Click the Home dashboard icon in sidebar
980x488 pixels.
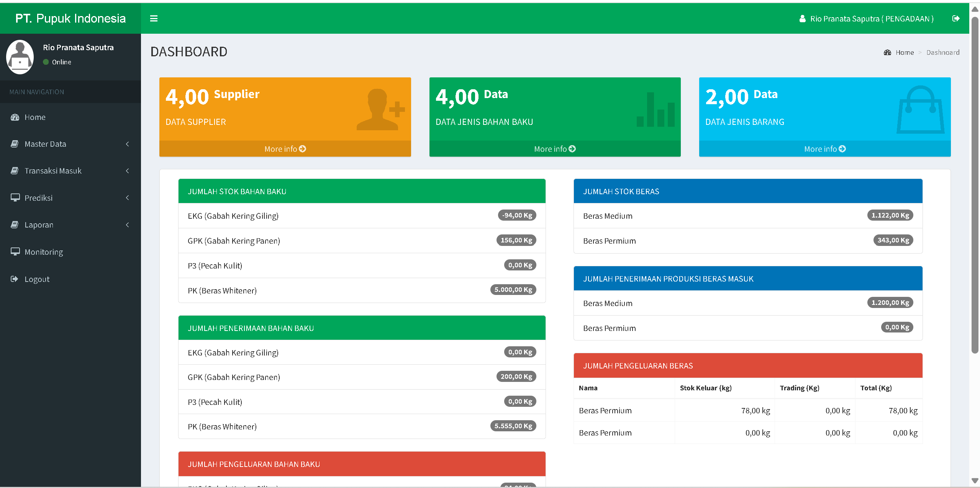pos(15,117)
